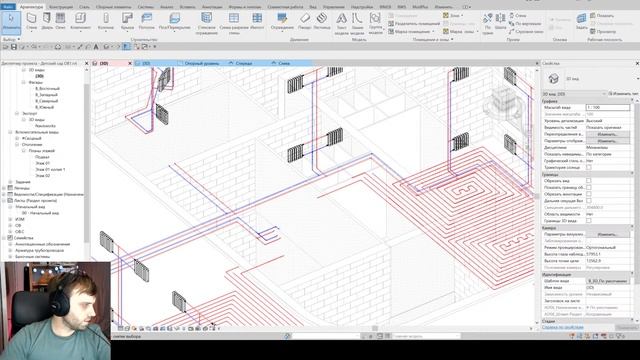Select 'Этаж 02' in project browser
This screenshot has width=640, height=360.
(x=42, y=176)
